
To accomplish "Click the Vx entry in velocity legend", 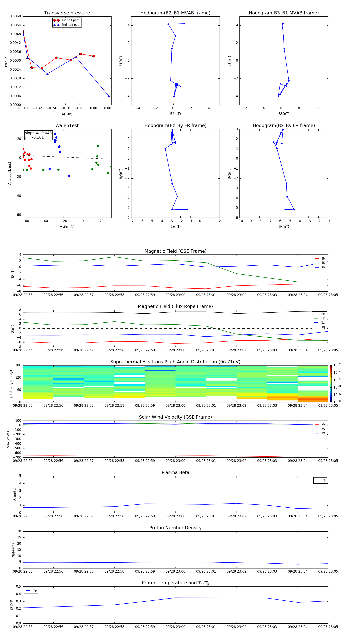I will [320, 424].
